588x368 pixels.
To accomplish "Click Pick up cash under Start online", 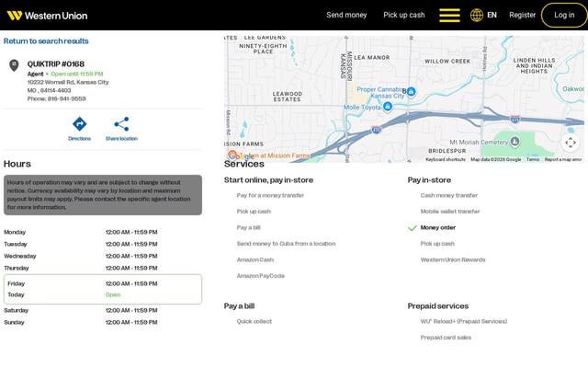I will click(x=254, y=212).
